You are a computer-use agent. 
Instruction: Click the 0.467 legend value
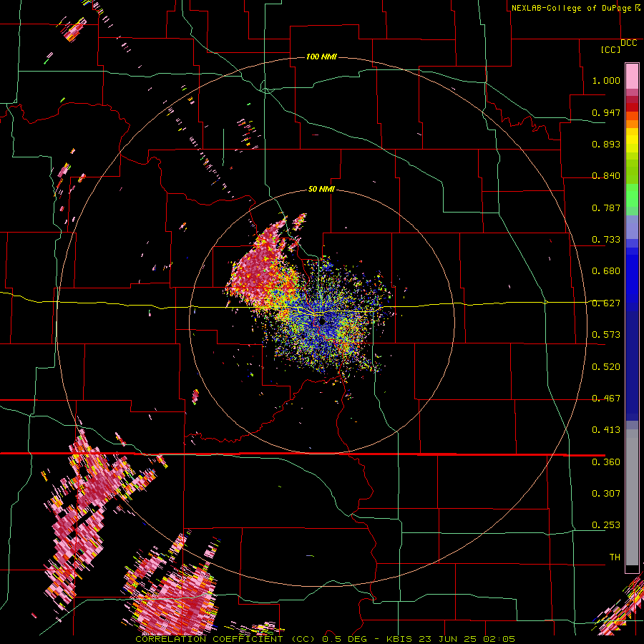606,399
